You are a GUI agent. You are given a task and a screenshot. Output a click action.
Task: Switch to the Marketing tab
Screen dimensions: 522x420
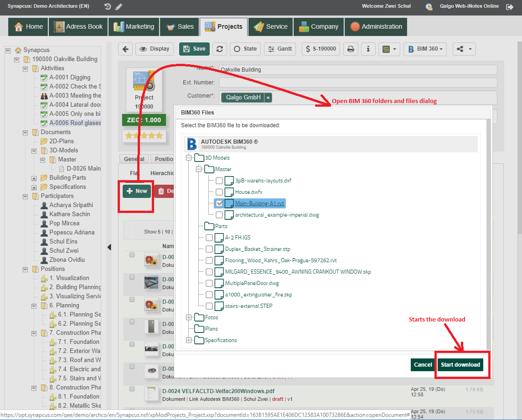(134, 27)
